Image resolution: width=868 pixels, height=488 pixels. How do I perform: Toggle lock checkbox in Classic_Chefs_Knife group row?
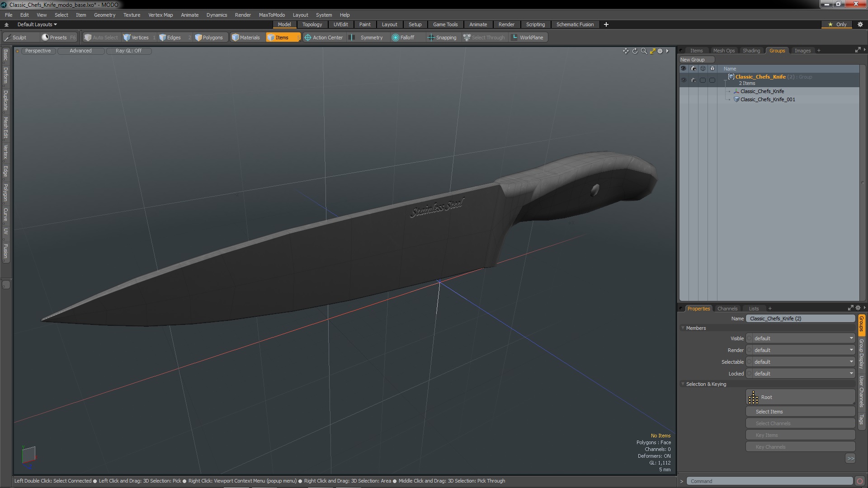click(x=712, y=80)
